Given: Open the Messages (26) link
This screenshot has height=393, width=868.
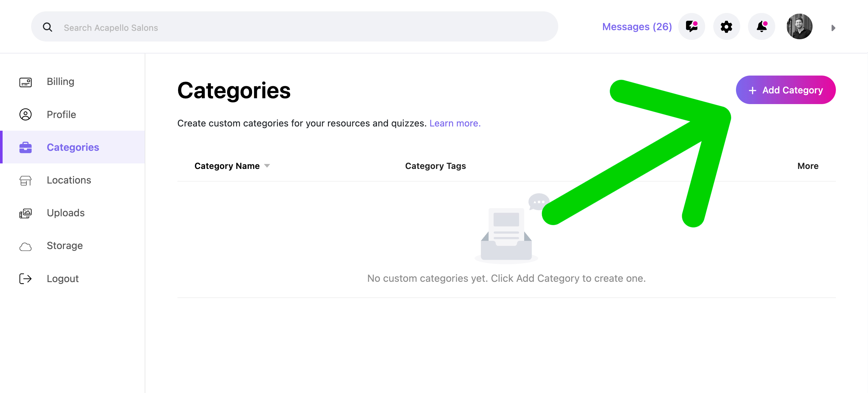Looking at the screenshot, I should pos(637,27).
